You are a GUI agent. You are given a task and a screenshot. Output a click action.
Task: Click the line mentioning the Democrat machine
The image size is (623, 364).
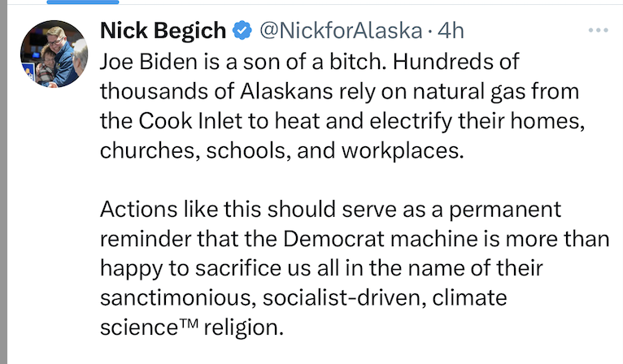point(355,239)
